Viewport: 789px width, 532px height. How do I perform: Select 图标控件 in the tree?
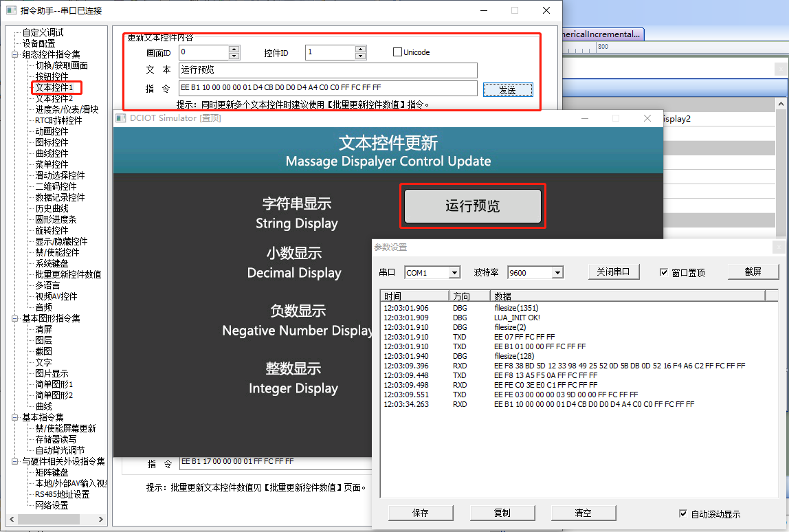click(52, 142)
